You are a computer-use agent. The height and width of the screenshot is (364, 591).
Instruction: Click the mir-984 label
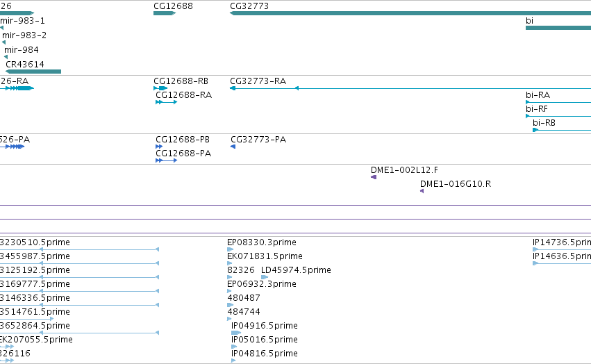pyautogui.click(x=22, y=50)
